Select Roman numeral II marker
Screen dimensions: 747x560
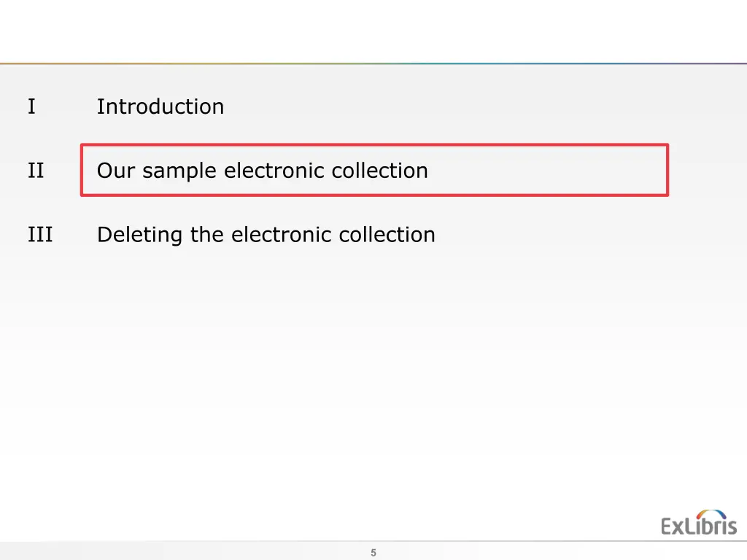[36, 171]
